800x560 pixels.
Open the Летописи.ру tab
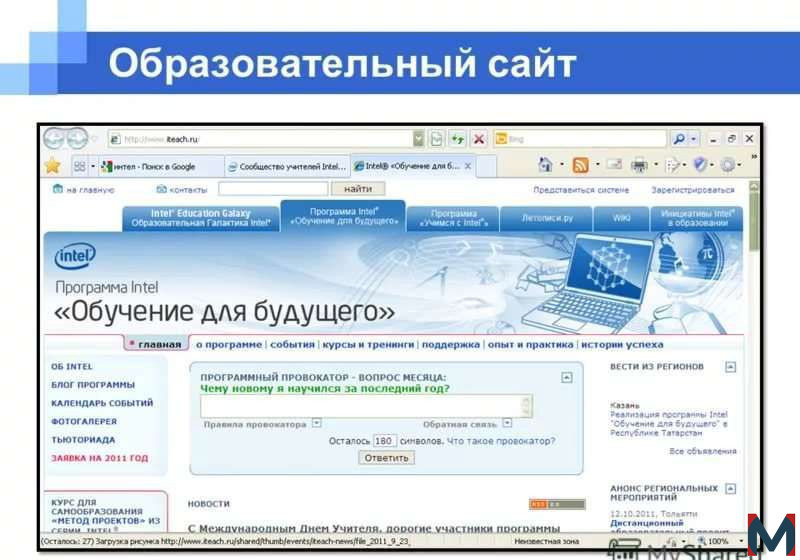coord(547,218)
